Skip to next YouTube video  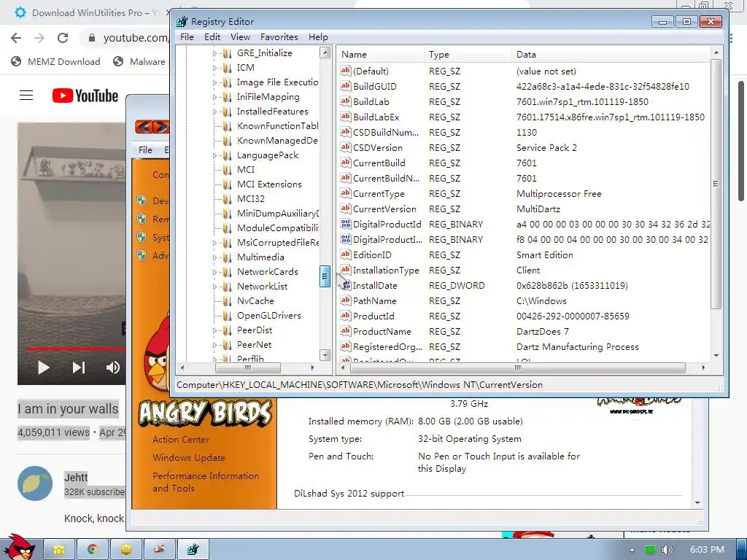[79, 367]
